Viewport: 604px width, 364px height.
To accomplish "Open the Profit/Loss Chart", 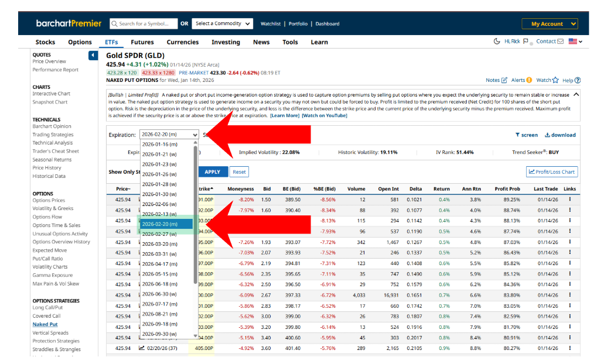I will [552, 172].
